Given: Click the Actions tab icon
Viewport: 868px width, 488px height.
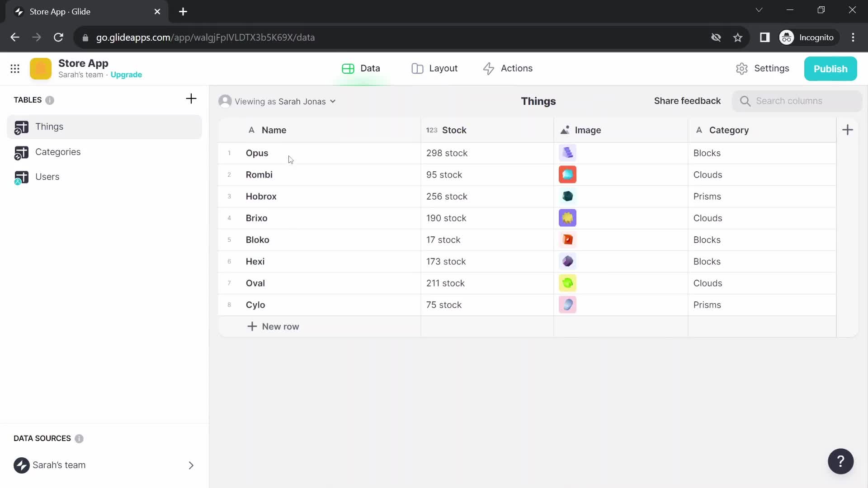Looking at the screenshot, I should pos(489,68).
